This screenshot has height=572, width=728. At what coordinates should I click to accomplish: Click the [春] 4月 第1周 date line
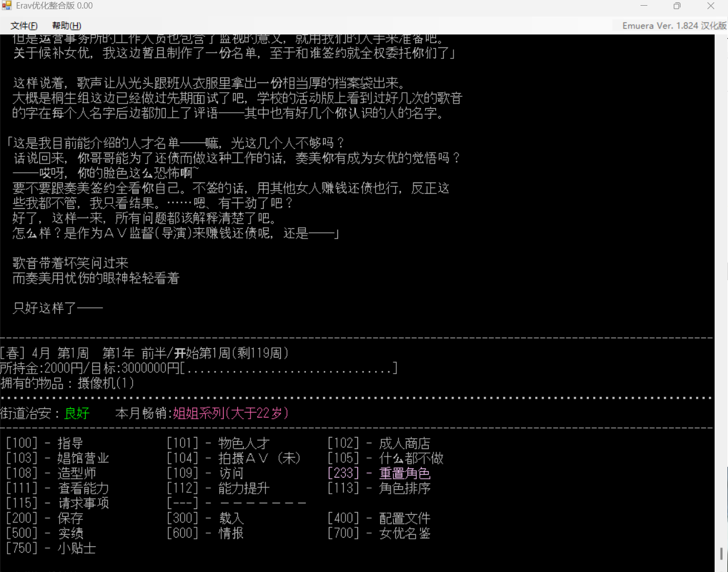coord(145,353)
